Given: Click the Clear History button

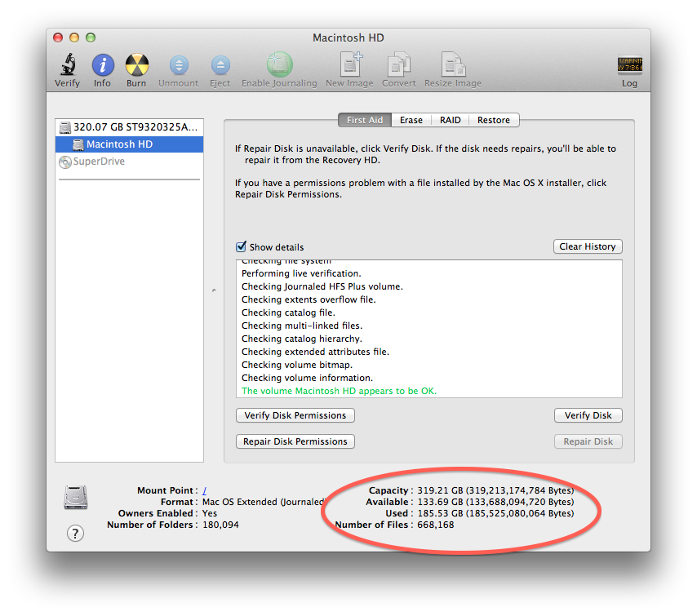Looking at the screenshot, I should coord(588,246).
